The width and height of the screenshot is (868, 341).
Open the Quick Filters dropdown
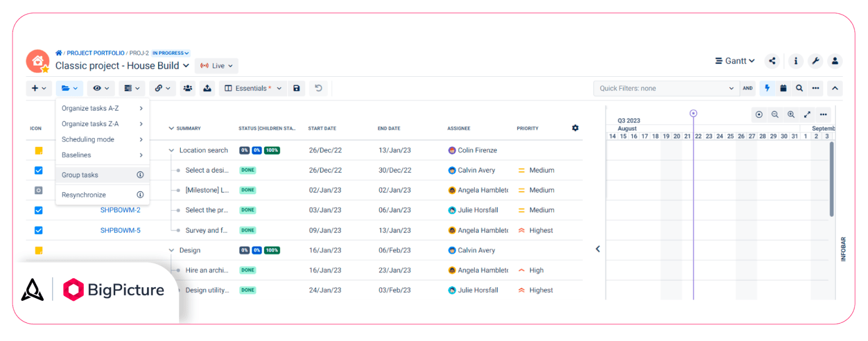click(x=666, y=88)
